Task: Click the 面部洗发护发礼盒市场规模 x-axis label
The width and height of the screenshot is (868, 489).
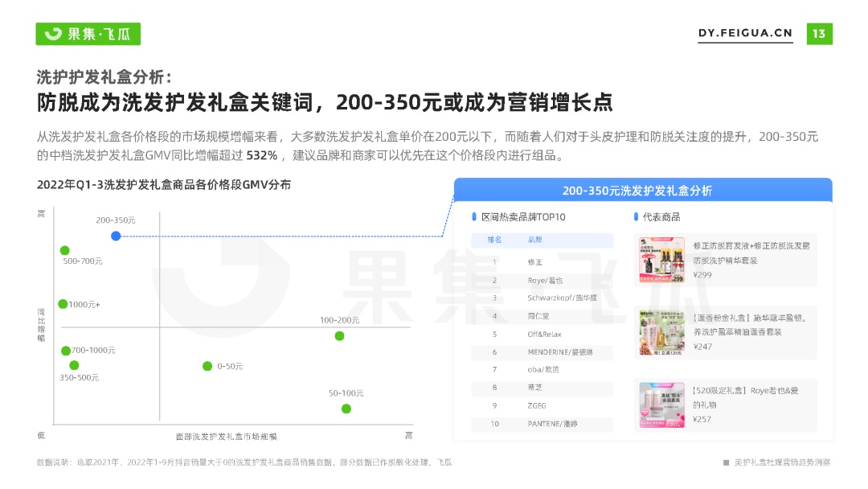Action: [227, 437]
